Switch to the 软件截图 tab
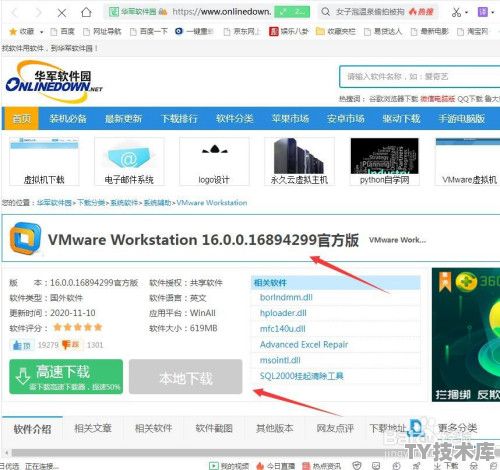Image resolution: width=500 pixels, height=470 pixels. coord(214,428)
